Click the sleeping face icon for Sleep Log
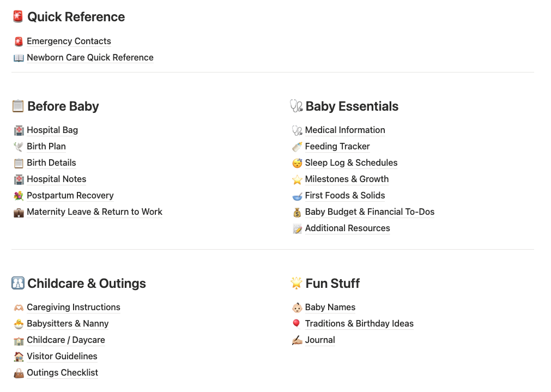The width and height of the screenshot is (551, 392). coord(297,163)
